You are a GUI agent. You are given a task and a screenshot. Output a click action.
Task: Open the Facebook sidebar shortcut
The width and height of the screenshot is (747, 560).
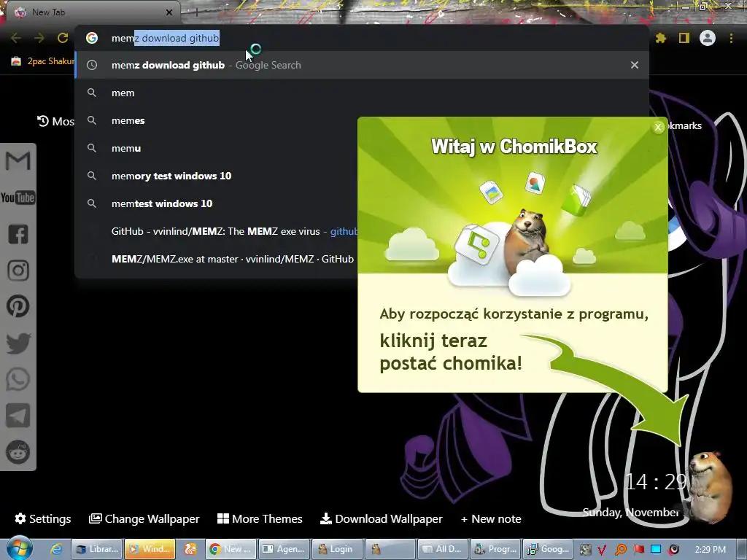(18, 234)
